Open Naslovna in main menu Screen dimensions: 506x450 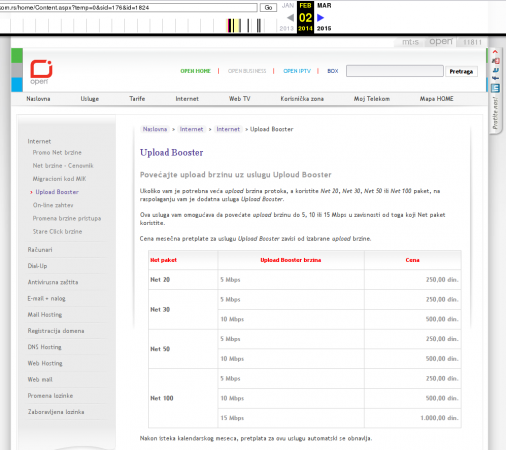tap(38, 99)
